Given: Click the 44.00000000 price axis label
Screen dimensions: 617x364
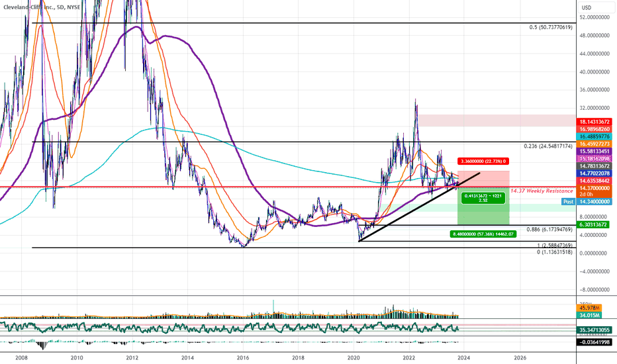Looking at the screenshot, I should [x=594, y=54].
